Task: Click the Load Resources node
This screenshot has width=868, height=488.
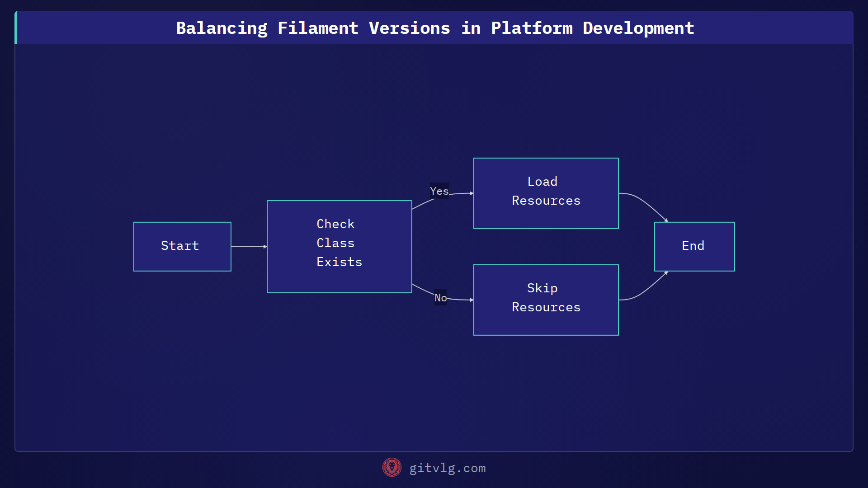Action: pos(546,193)
